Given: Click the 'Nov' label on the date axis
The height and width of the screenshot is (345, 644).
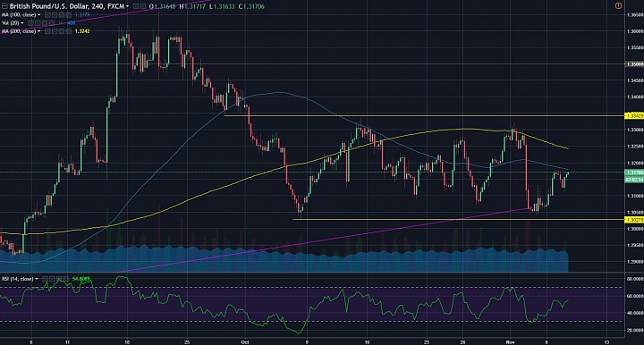Looking at the screenshot, I should pyautogui.click(x=510, y=341).
